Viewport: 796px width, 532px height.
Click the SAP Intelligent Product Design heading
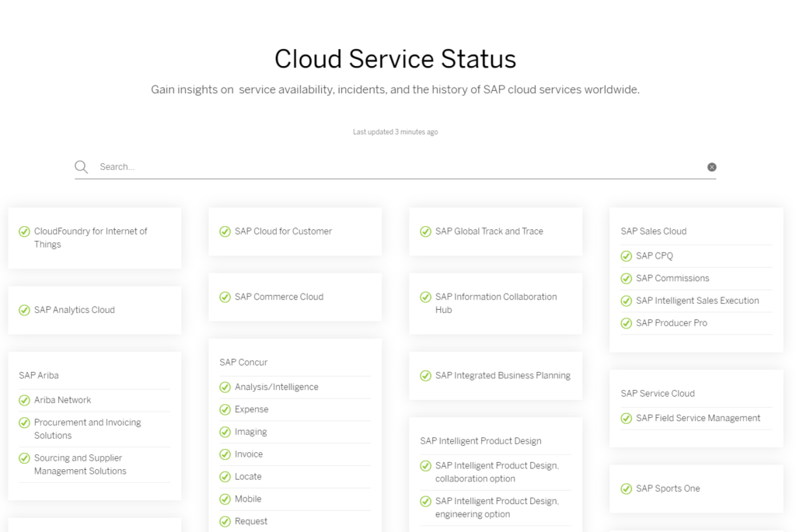pos(480,440)
